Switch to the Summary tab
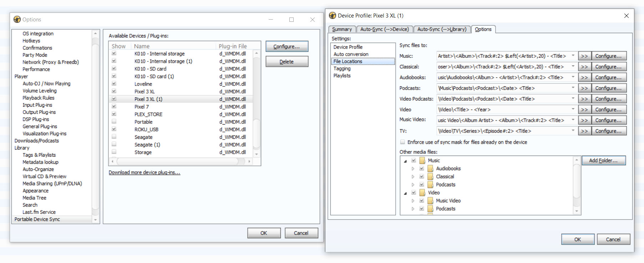Image resolution: width=644 pixels, height=263 pixels. pyautogui.click(x=342, y=29)
